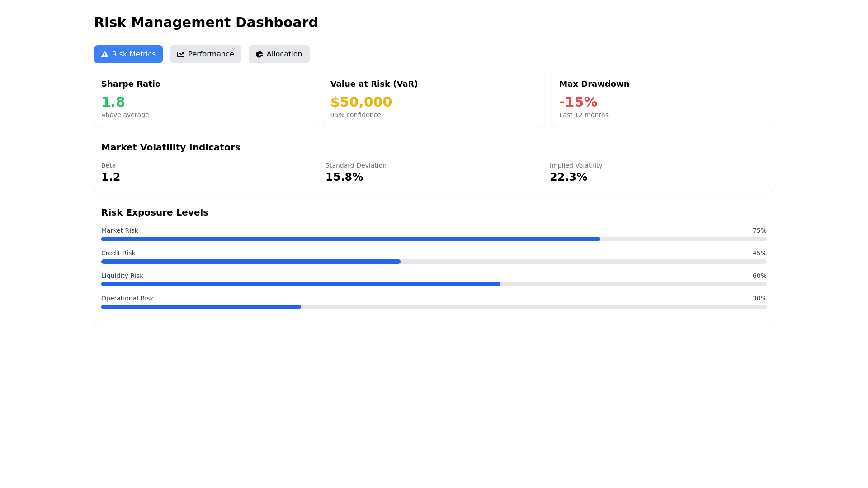Switch to the Performance tab
The width and height of the screenshot is (868, 488).
point(206,54)
